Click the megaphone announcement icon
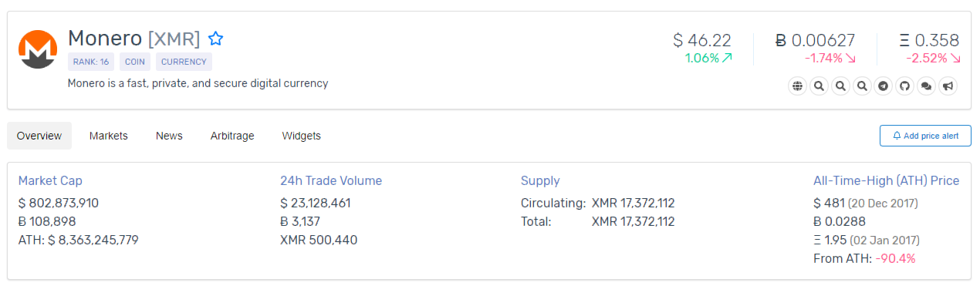Screen dimensions: 980x286 point(948,86)
